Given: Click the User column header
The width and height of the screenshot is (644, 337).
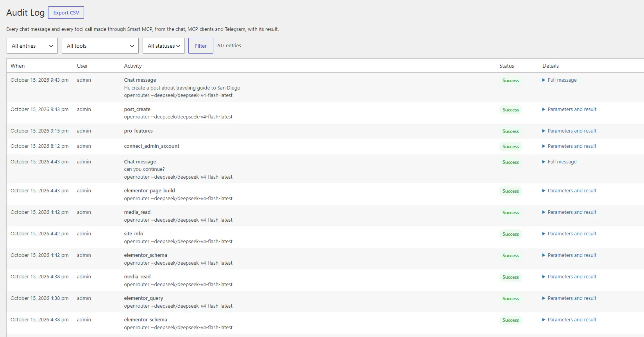Looking at the screenshot, I should 82,66.
